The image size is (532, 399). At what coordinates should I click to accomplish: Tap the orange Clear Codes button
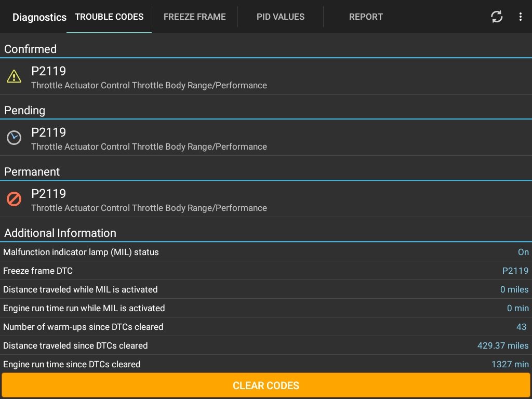tap(266, 385)
